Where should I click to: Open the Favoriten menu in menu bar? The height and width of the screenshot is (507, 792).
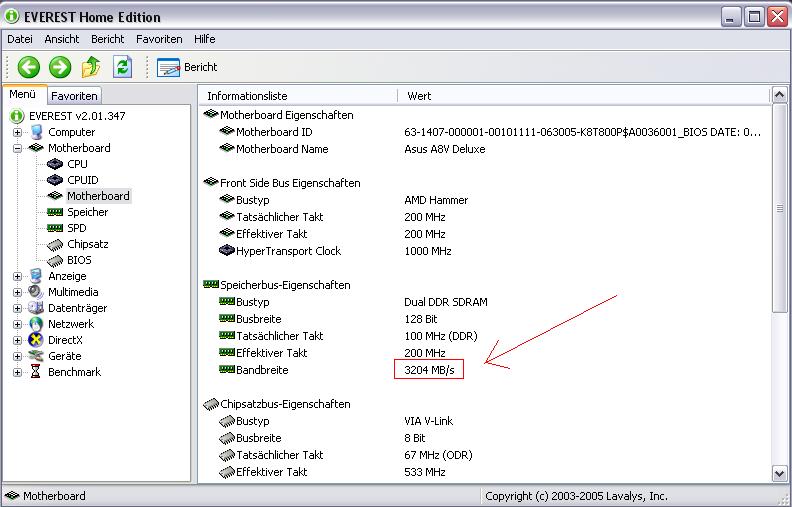click(159, 39)
